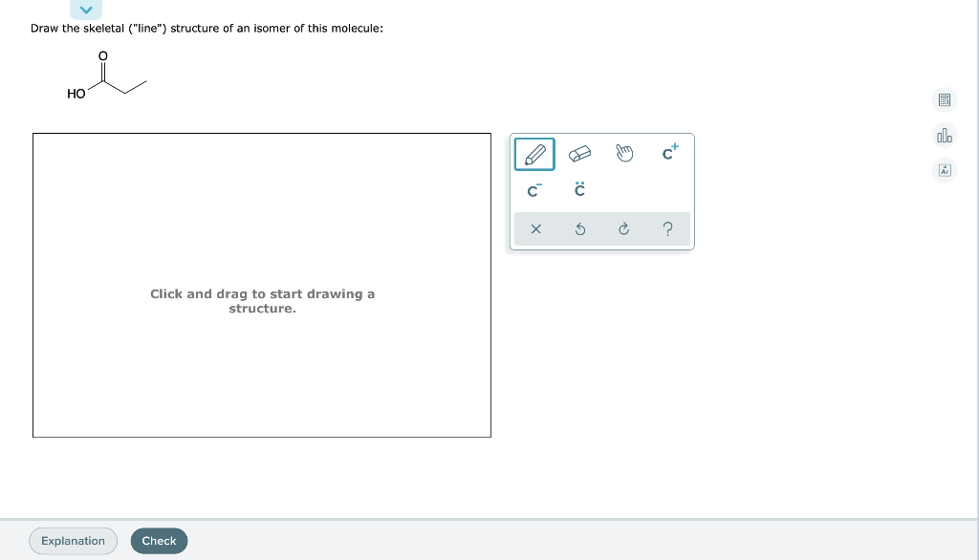Open the graphing tool in the sidebar
Image resolution: width=979 pixels, height=560 pixels.
tap(944, 135)
